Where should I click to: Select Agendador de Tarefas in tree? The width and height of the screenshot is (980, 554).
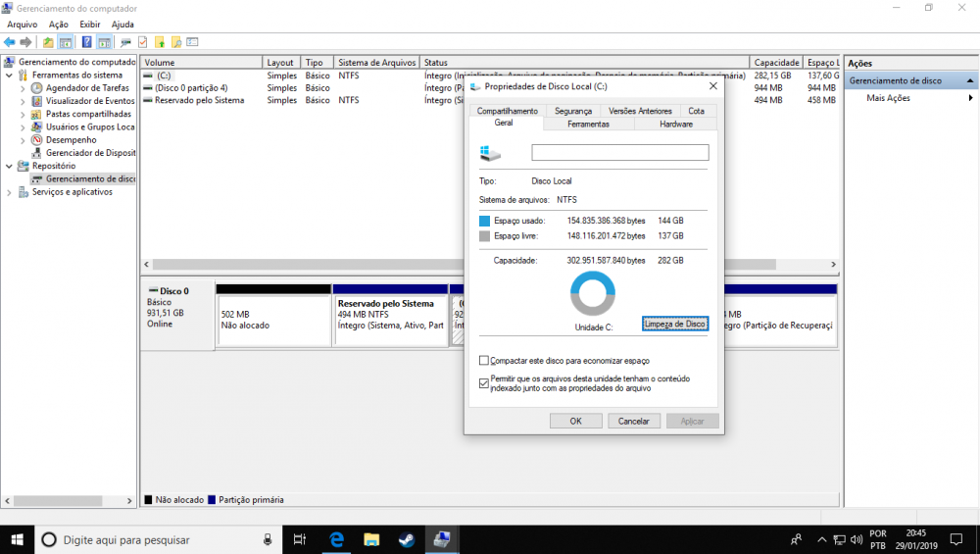[87, 87]
